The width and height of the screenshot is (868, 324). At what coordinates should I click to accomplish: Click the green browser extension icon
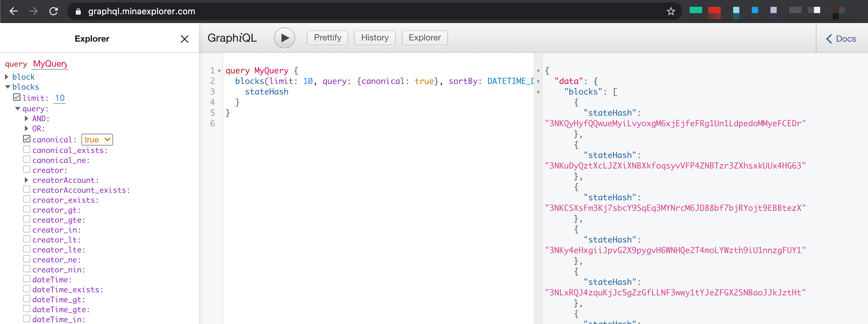[696, 10]
